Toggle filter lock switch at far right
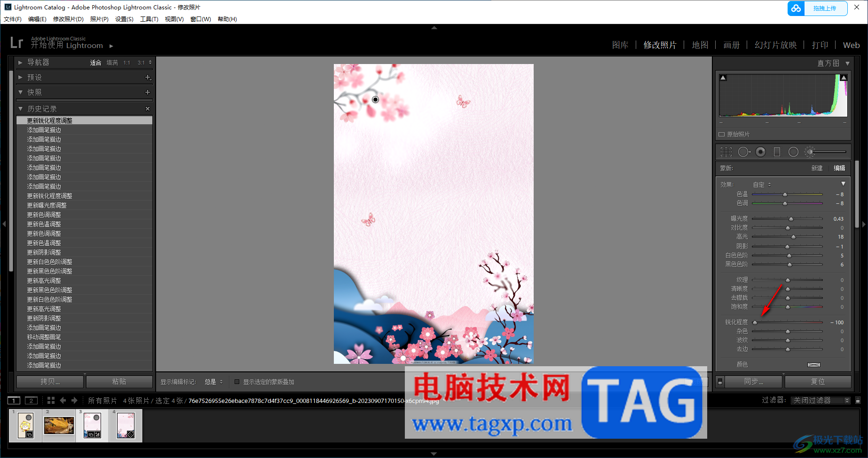 858,401
